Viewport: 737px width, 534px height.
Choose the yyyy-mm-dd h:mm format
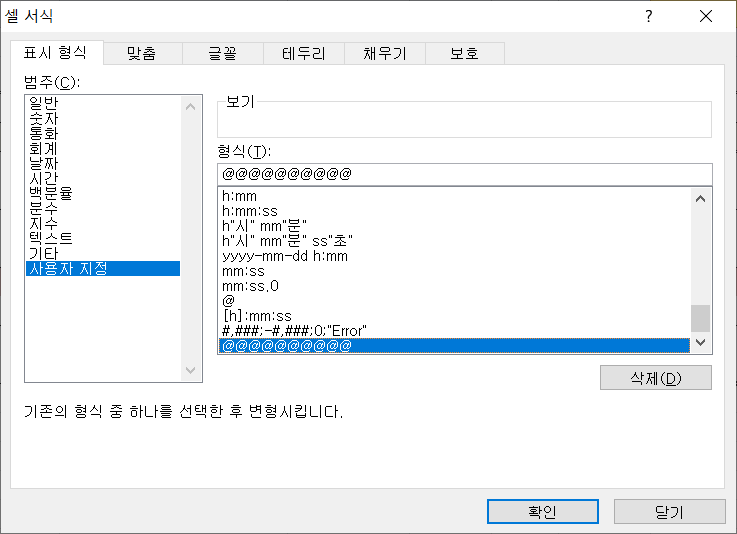[x=455, y=256]
